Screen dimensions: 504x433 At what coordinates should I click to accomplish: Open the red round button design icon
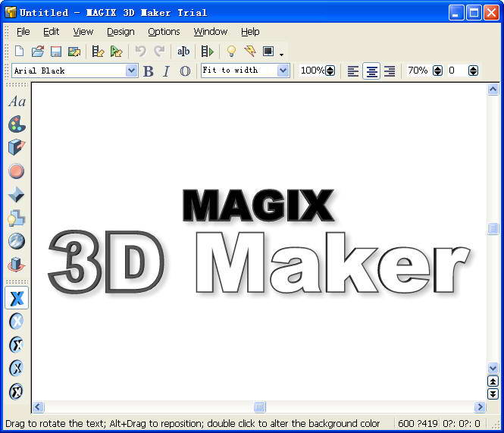pos(17,171)
